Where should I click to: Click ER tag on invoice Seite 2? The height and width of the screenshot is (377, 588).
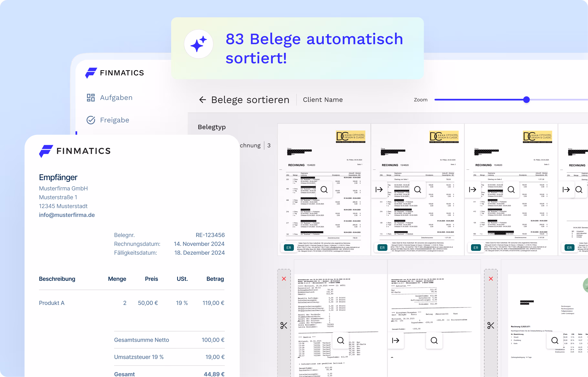tap(382, 247)
